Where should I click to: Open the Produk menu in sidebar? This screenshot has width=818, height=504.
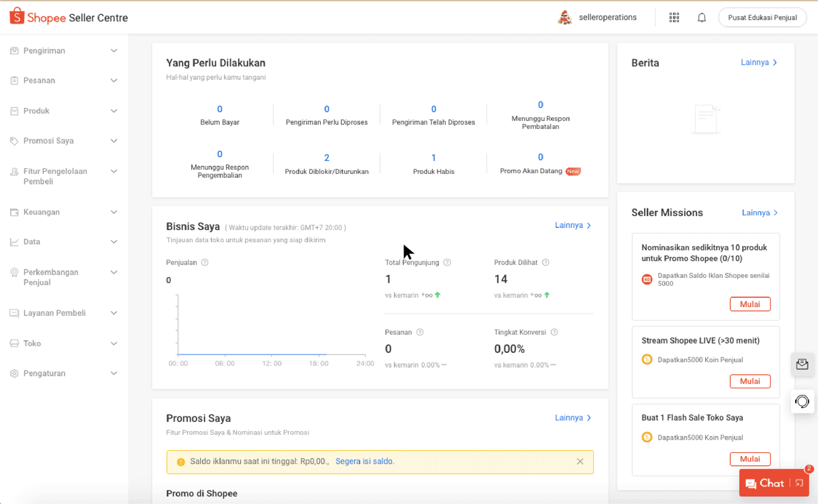click(64, 111)
